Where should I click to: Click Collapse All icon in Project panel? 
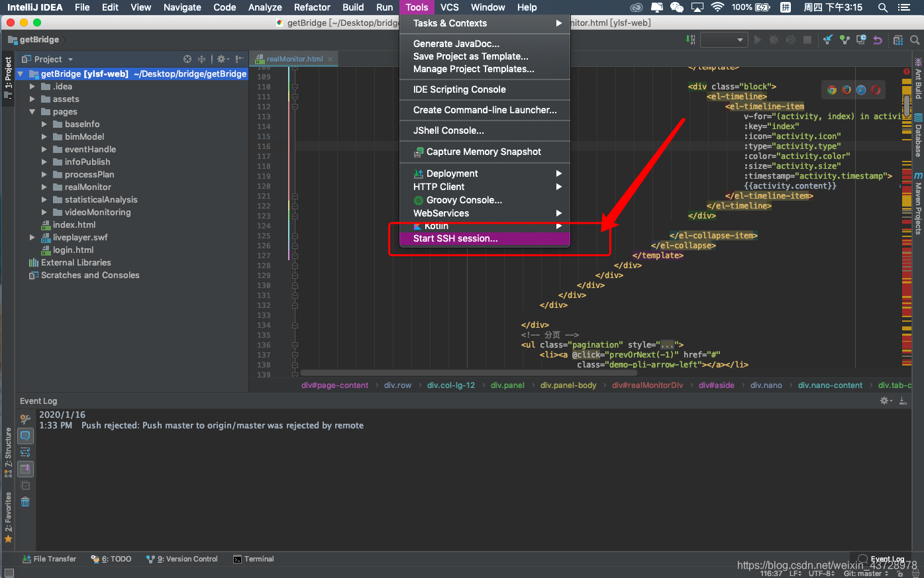point(202,59)
